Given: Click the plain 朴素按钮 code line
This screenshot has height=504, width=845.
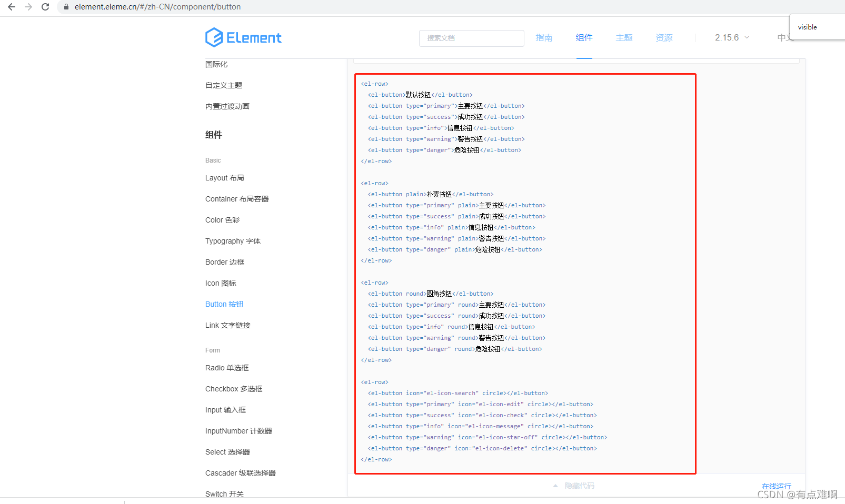Looking at the screenshot, I should pyautogui.click(x=431, y=194).
